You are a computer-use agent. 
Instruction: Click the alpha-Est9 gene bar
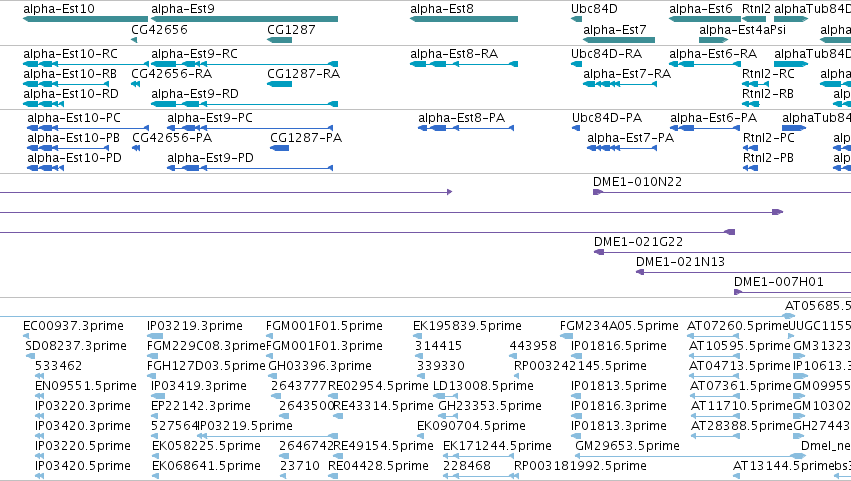click(x=244, y=19)
